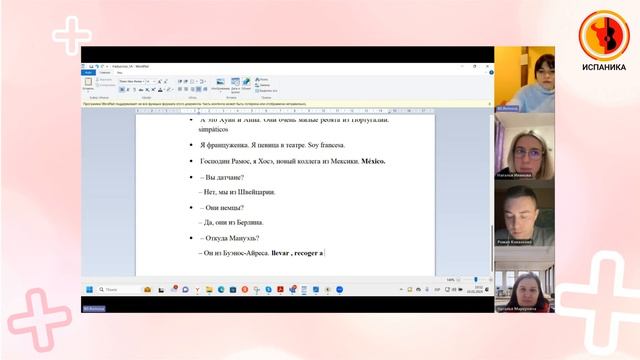This screenshot has width=640, height=360.
Task: Expand the Paste options arrow
Action: coord(88,91)
